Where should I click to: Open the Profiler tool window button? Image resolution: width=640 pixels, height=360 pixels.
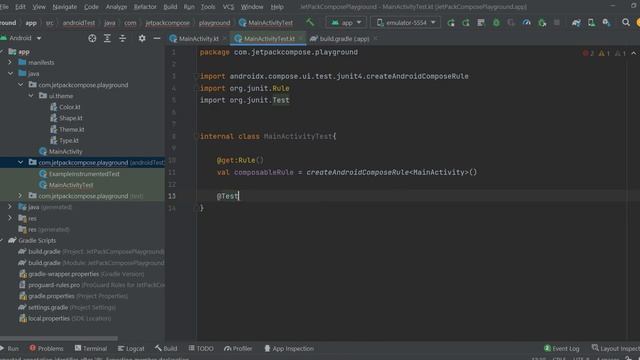pos(238,348)
